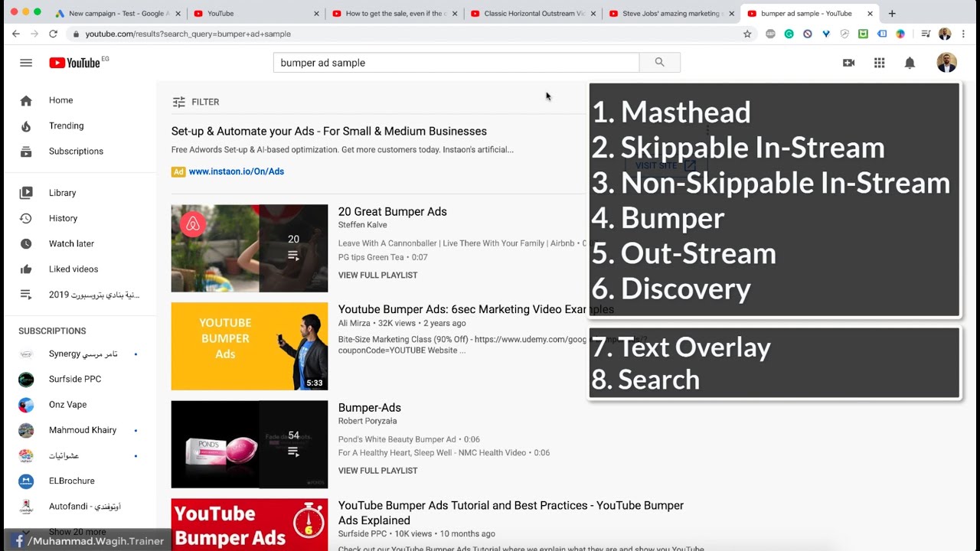
Task: Click the Airbnb playlist thumbnail
Action: click(250, 248)
